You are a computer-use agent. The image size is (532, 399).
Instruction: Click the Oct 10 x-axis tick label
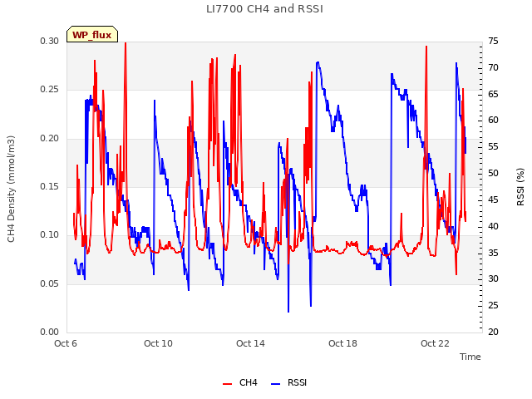pos(158,343)
